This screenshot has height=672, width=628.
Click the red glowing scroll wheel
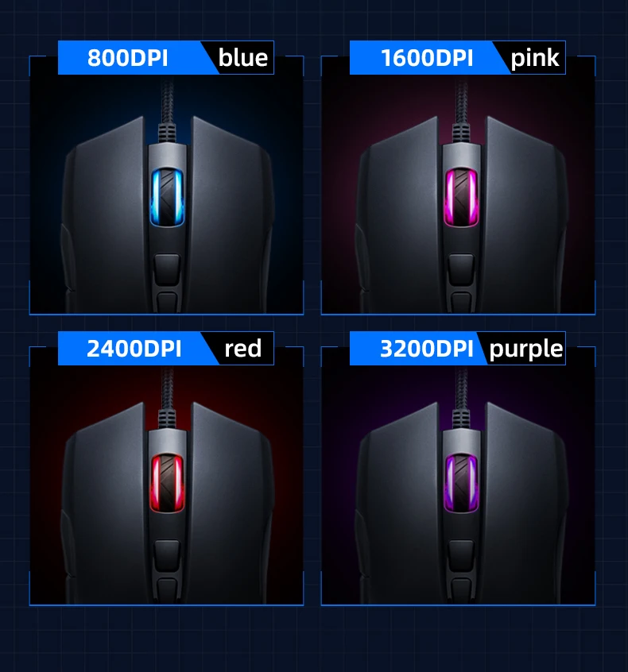(167, 483)
